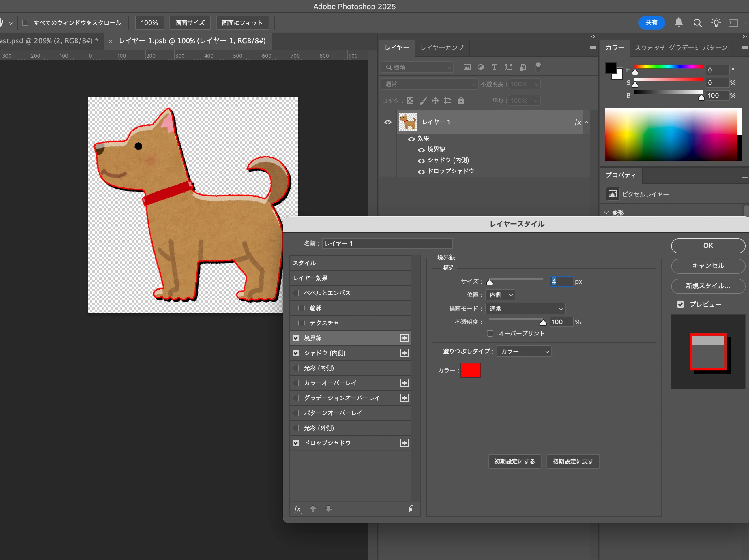Screen dimensions: 749x560
Task: Switch to the パターン panel tab
Action: (x=715, y=48)
